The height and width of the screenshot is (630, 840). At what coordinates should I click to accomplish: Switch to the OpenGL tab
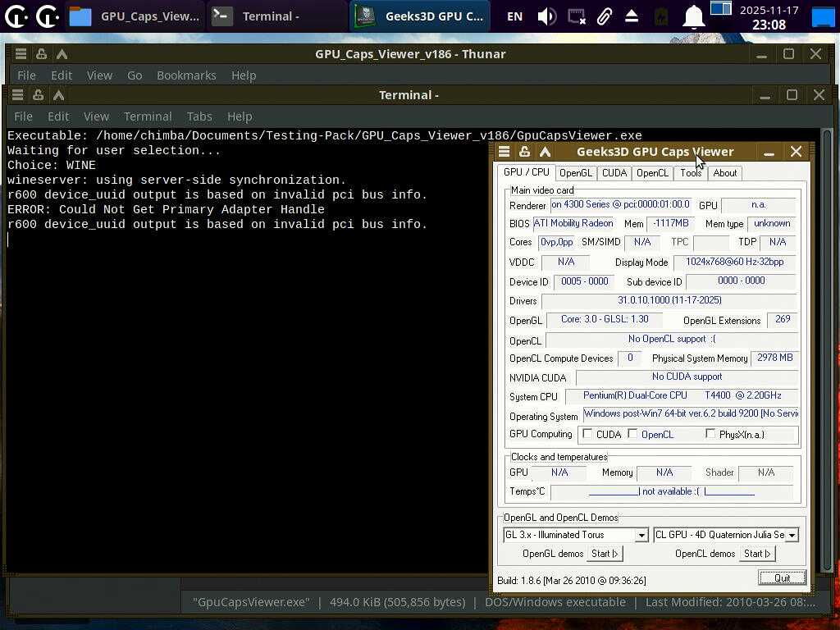(x=576, y=173)
